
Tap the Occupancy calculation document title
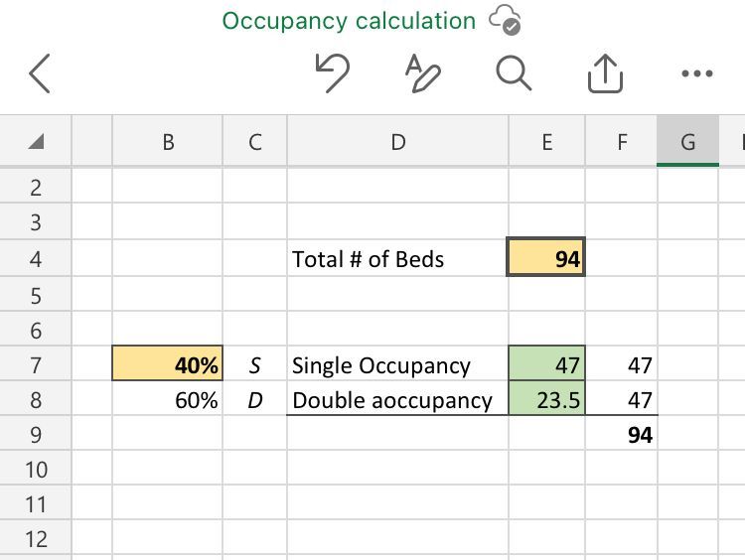[349, 21]
